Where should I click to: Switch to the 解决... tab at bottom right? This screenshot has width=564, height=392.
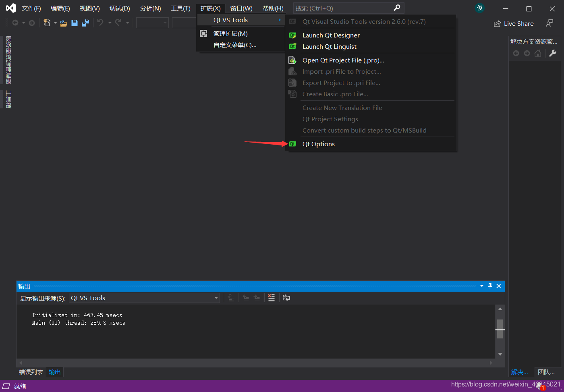520,372
